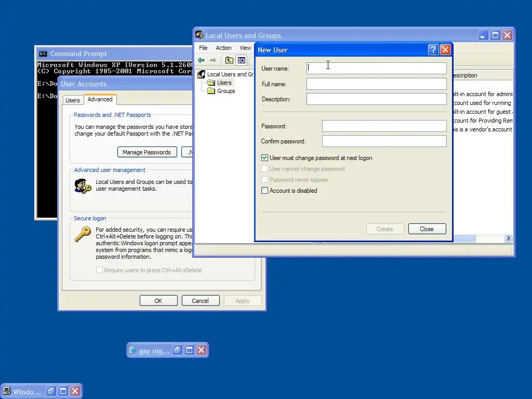Viewport: 532px width, 399px height.
Task: Click the Up one level folder toolbar icon
Action: click(x=229, y=60)
